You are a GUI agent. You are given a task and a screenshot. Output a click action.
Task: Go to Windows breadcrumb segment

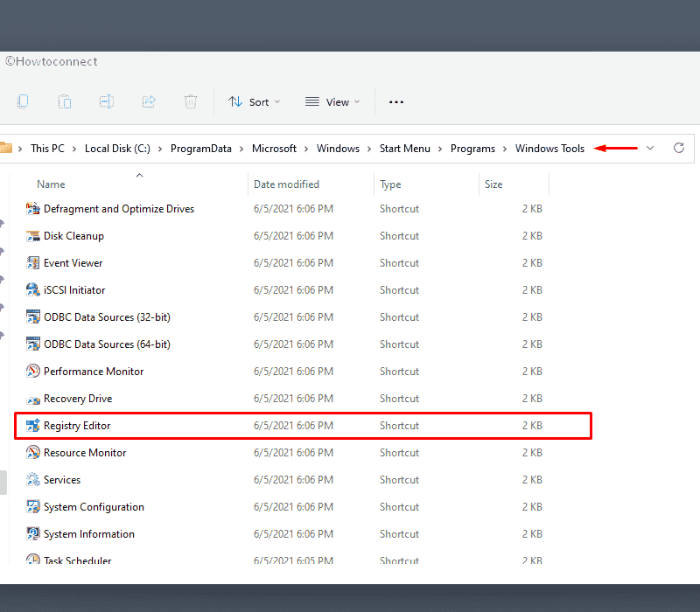point(338,149)
